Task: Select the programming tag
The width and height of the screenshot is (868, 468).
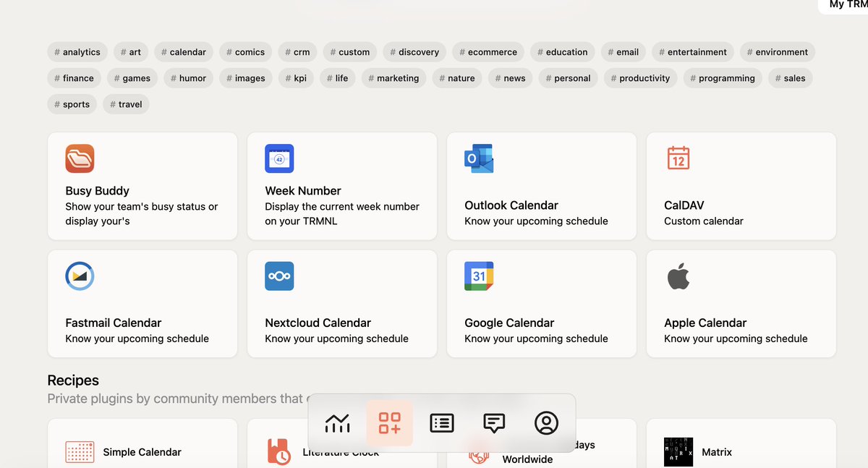Action: click(x=723, y=78)
